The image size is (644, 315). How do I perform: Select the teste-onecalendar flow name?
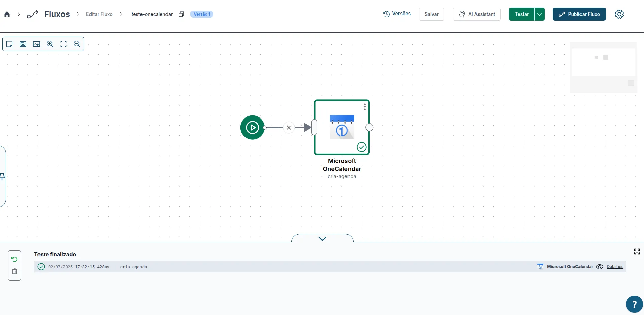pyautogui.click(x=152, y=14)
